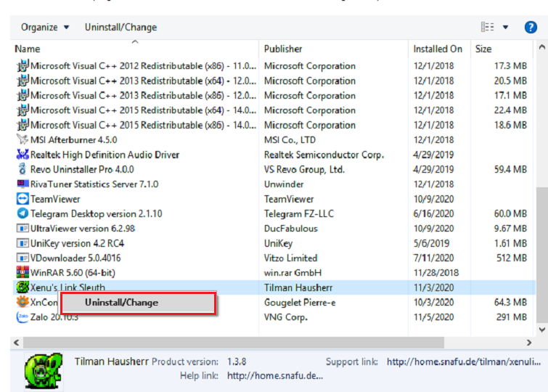The height and width of the screenshot is (392, 548).
Task: Sort the list by Name column
Action: [x=28, y=49]
